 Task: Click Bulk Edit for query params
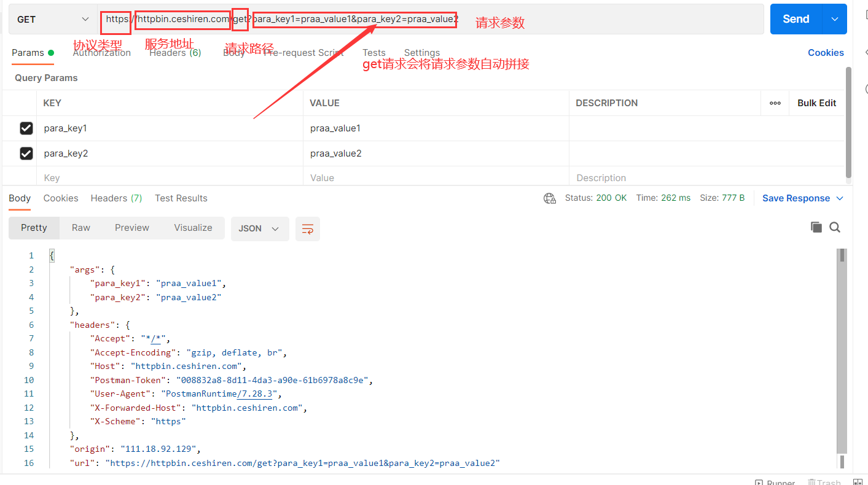point(817,103)
